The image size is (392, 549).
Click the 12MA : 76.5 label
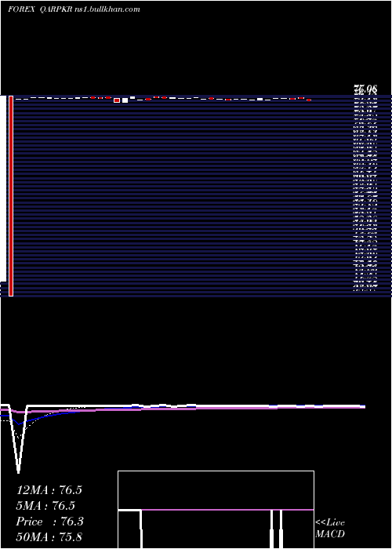pos(49,490)
